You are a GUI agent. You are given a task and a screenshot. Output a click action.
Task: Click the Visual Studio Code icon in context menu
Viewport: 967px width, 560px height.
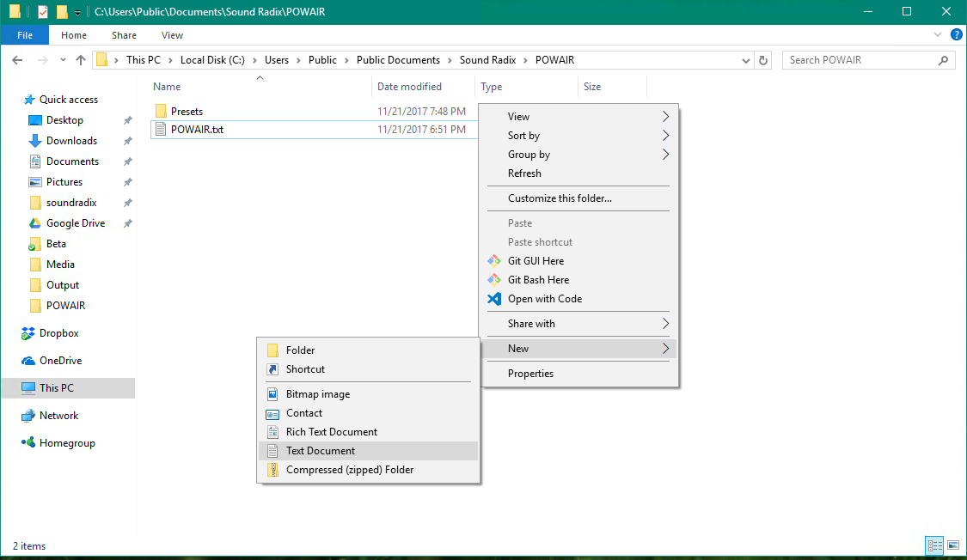point(494,299)
